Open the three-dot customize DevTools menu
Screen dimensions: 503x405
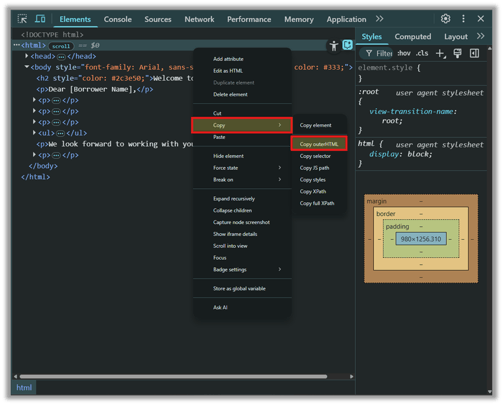click(x=463, y=19)
